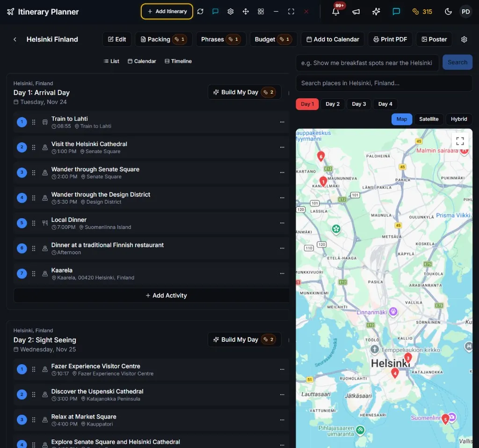Click the megaphone announcements icon
Image resolution: width=479 pixels, height=448 pixels.
coord(356,12)
